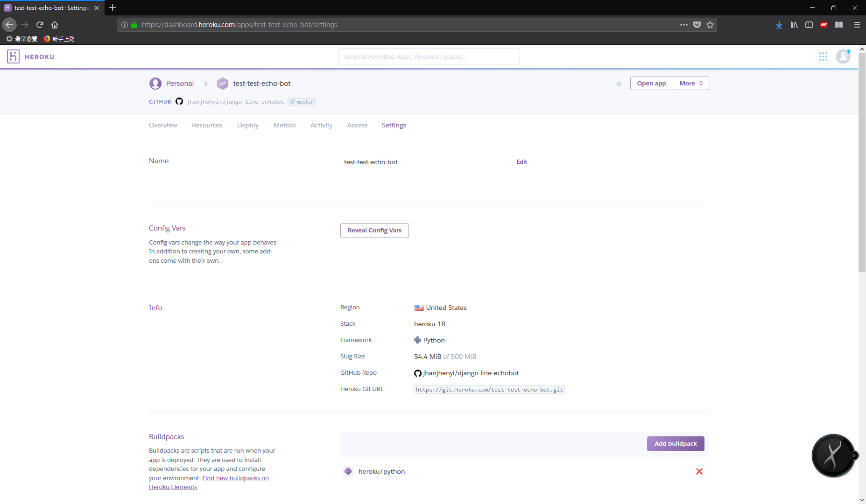Bookmark this page with the star
The height and width of the screenshot is (504, 866).
[x=710, y=25]
